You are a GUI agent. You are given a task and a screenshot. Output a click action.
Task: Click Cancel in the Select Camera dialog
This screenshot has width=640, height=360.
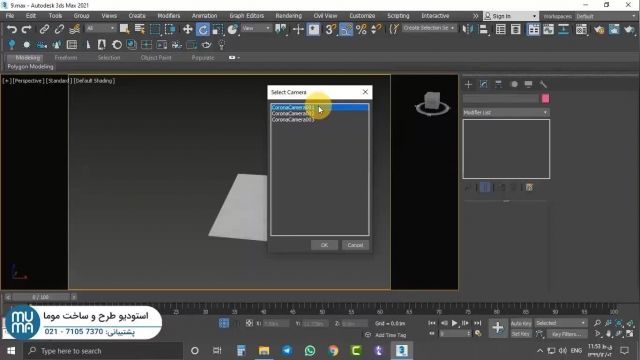(355, 245)
